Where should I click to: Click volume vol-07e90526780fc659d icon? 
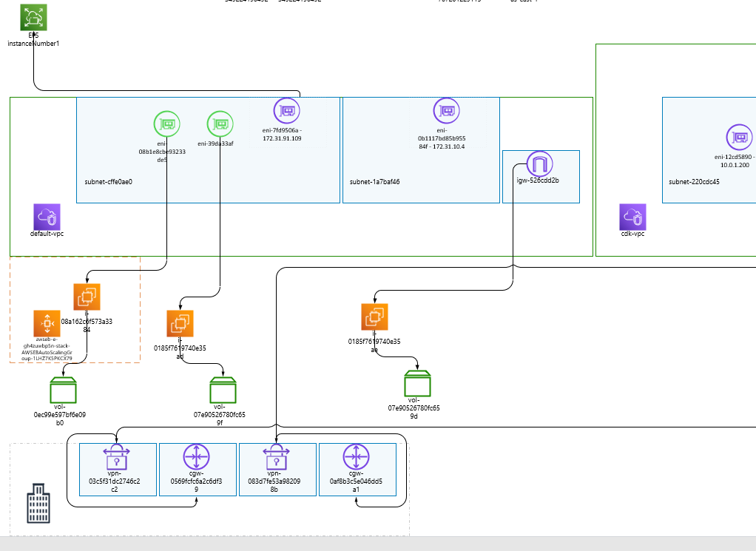point(417,383)
